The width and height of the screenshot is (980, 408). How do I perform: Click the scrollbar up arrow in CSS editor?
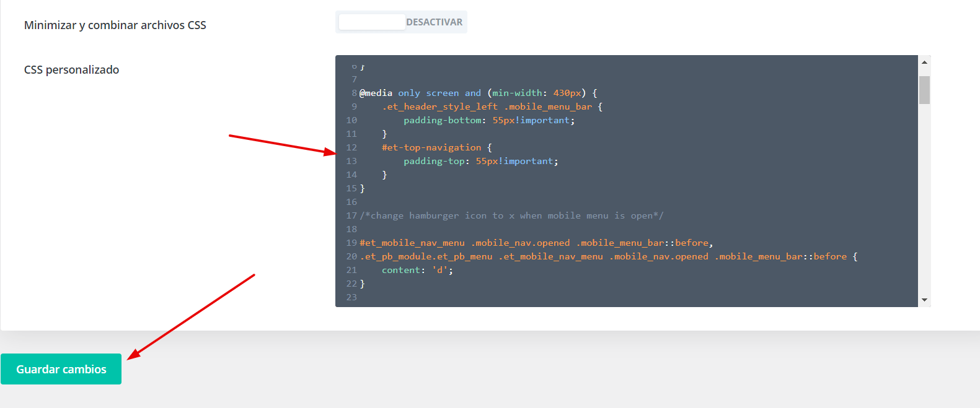point(924,62)
